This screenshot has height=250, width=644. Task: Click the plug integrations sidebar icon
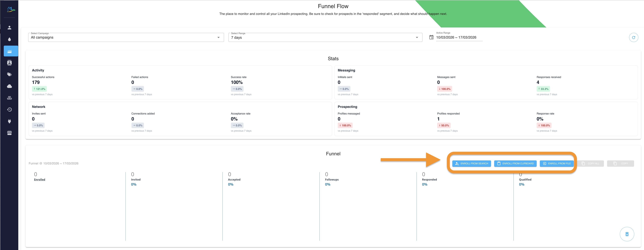tap(9, 121)
